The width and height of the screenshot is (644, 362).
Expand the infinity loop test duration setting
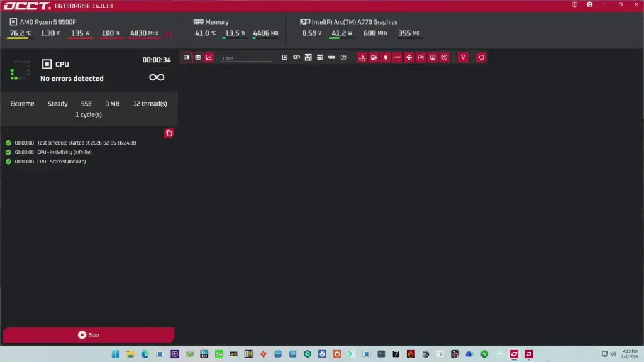156,77
